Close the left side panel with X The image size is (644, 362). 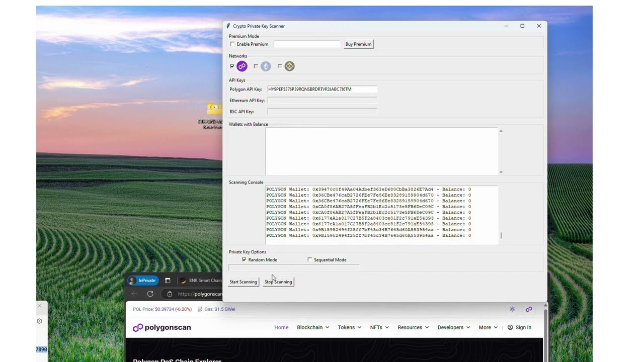[40, 306]
